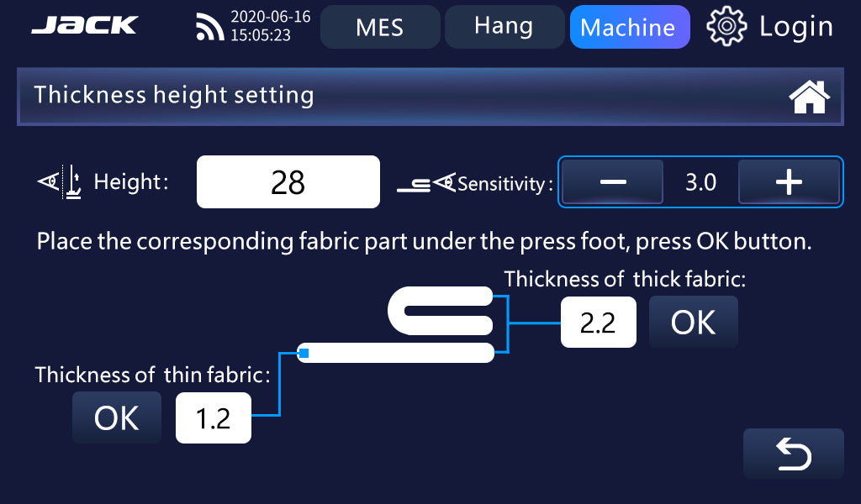Go to the home screen icon
Viewport: 861px width, 504px height.
click(x=809, y=97)
